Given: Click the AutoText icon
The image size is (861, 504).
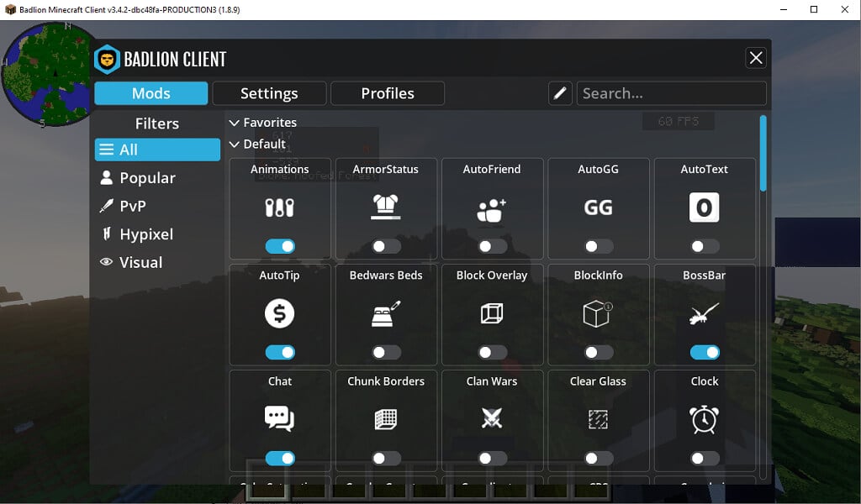Looking at the screenshot, I should (704, 207).
